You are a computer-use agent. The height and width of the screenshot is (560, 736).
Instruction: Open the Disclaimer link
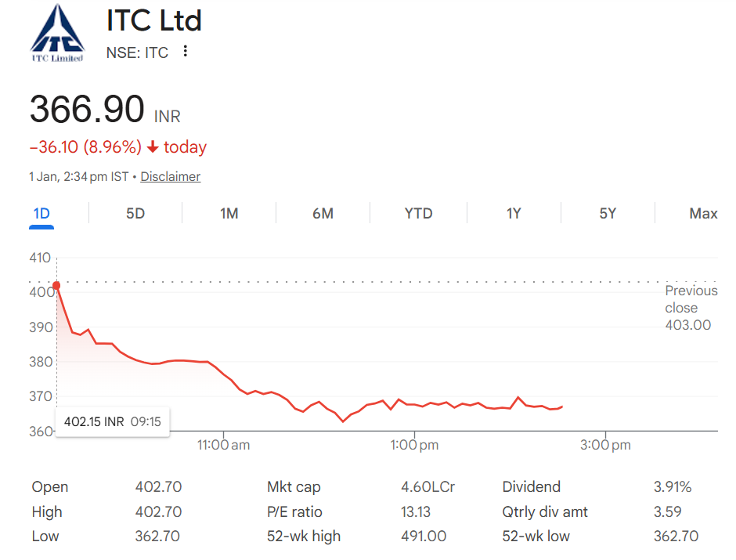tap(171, 176)
